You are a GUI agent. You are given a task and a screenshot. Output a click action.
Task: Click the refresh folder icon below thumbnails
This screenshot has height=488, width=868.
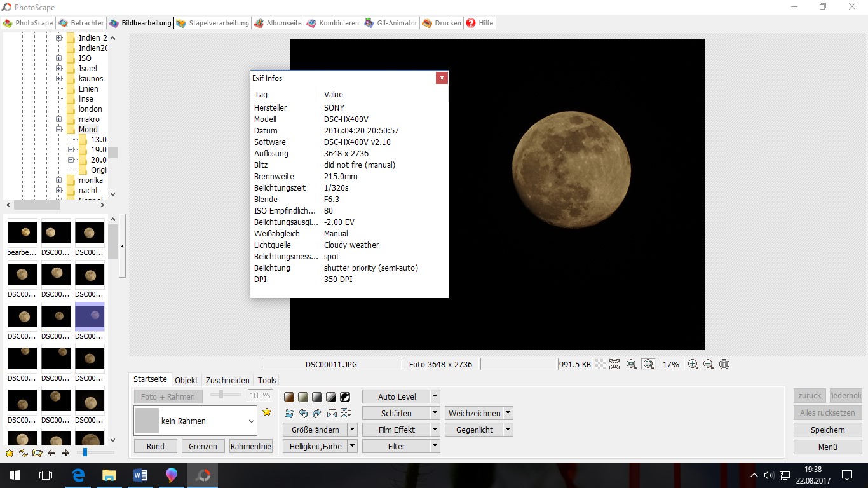[24, 453]
